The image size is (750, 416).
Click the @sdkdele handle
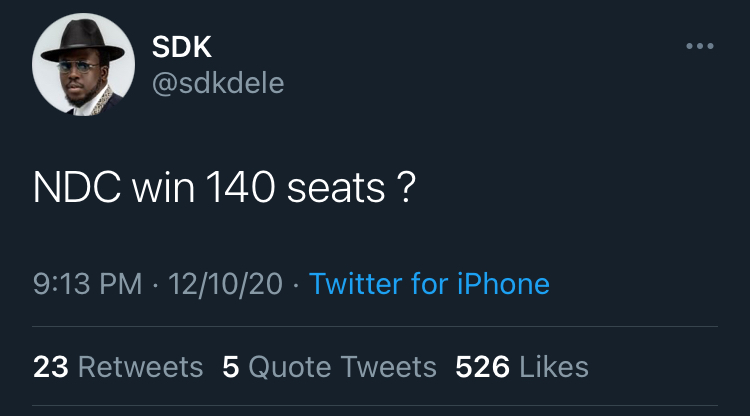[218, 83]
